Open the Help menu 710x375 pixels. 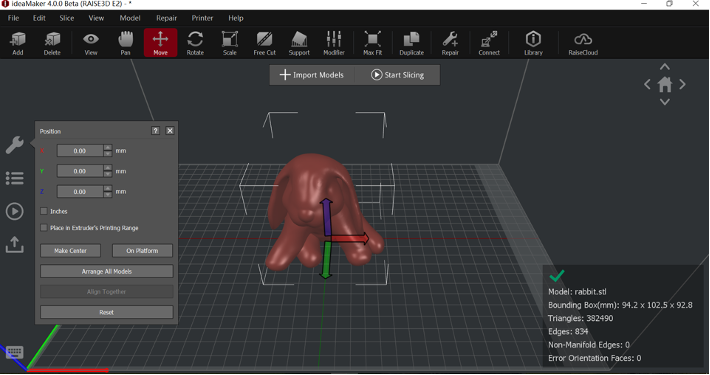click(235, 18)
